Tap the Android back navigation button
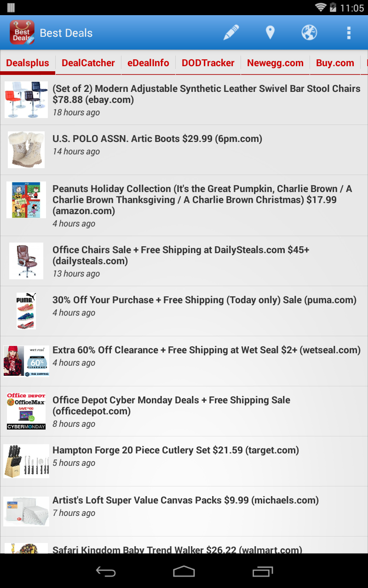The height and width of the screenshot is (588, 368). pyautogui.click(x=105, y=571)
